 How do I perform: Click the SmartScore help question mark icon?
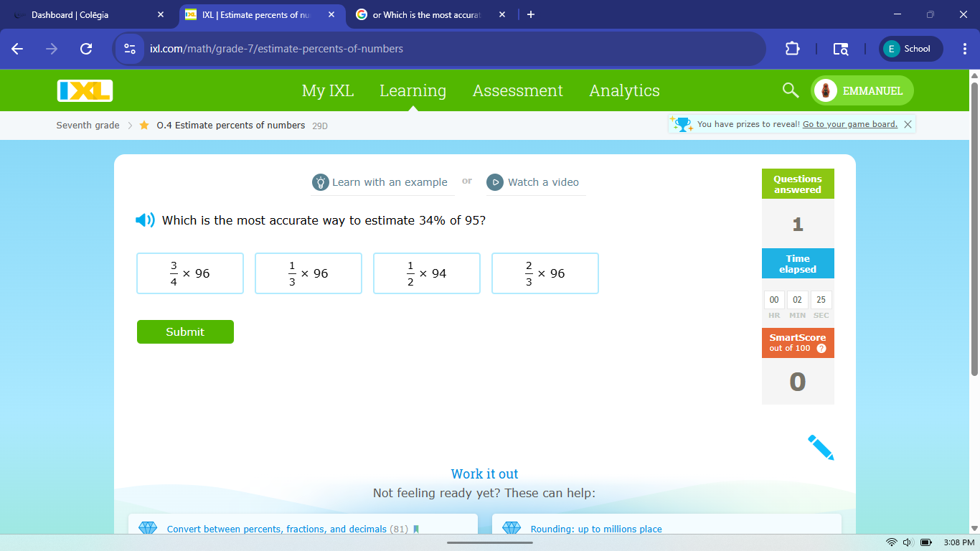pyautogui.click(x=821, y=348)
